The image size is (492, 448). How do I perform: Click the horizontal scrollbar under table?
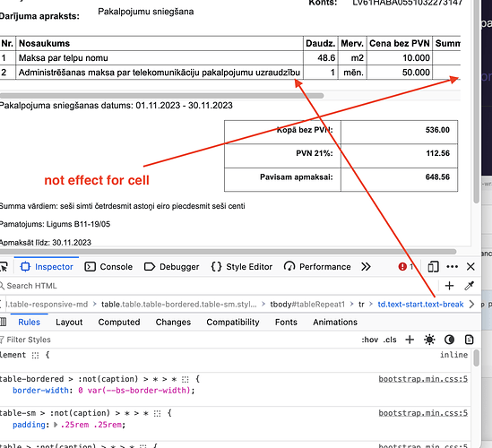(161, 95)
